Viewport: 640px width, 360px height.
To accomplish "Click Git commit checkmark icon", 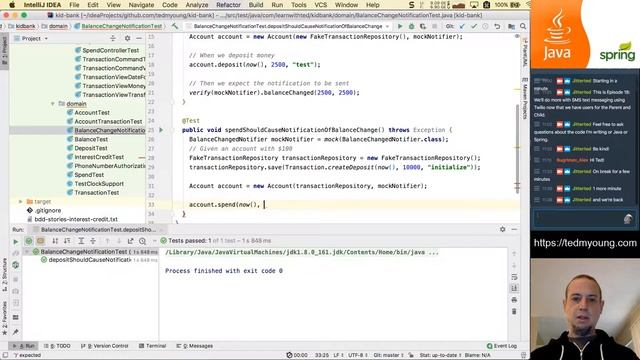I will pyautogui.click(x=474, y=26).
